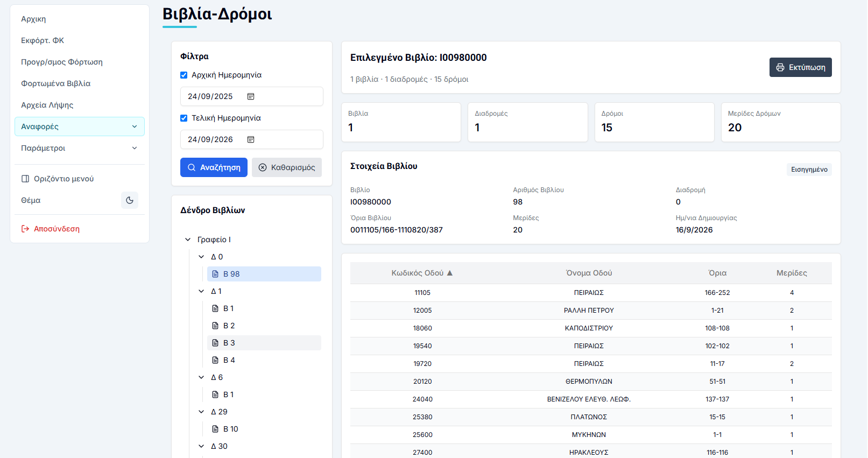Go to Προγρ/σμος Φόρτωση

click(80, 62)
